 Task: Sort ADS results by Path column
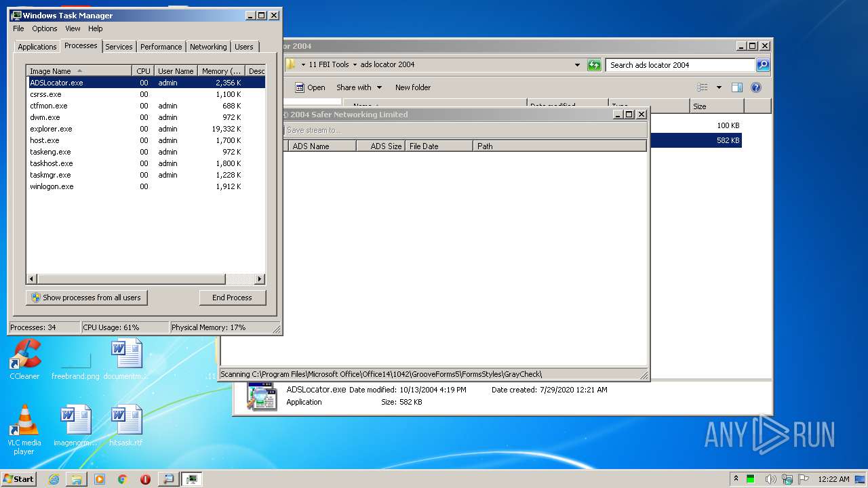(x=559, y=146)
